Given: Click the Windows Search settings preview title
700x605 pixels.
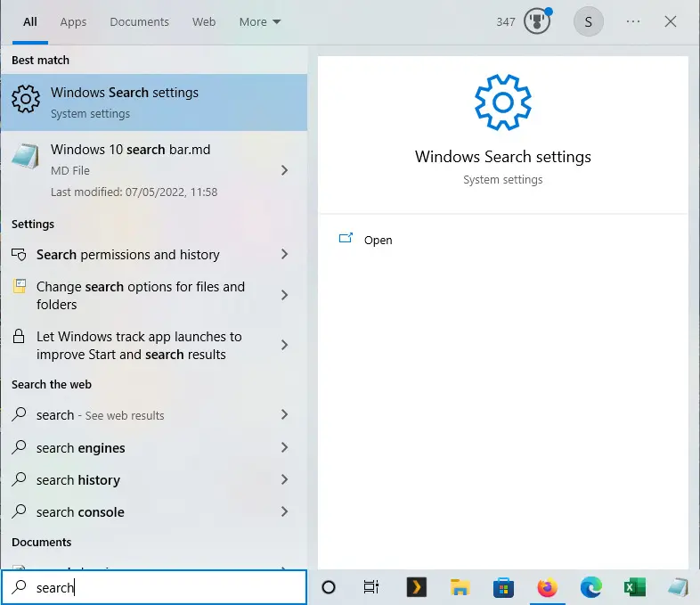Looking at the screenshot, I should 503,157.
